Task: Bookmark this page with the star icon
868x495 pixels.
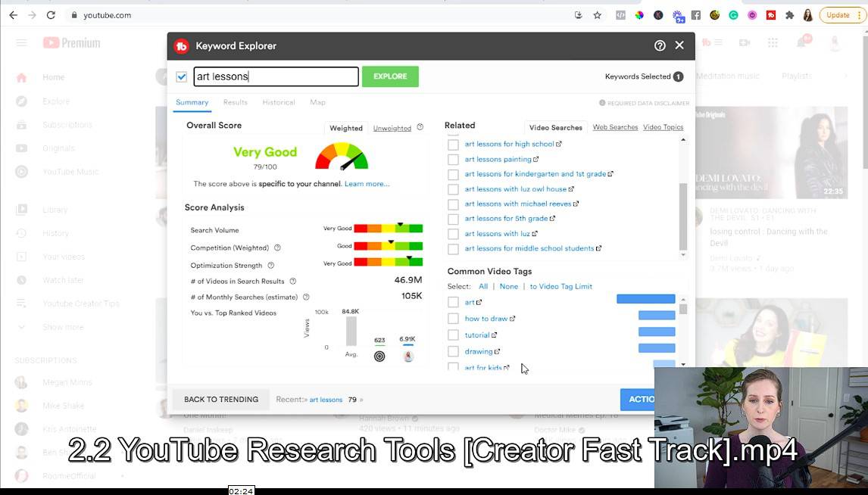Action: [598, 15]
